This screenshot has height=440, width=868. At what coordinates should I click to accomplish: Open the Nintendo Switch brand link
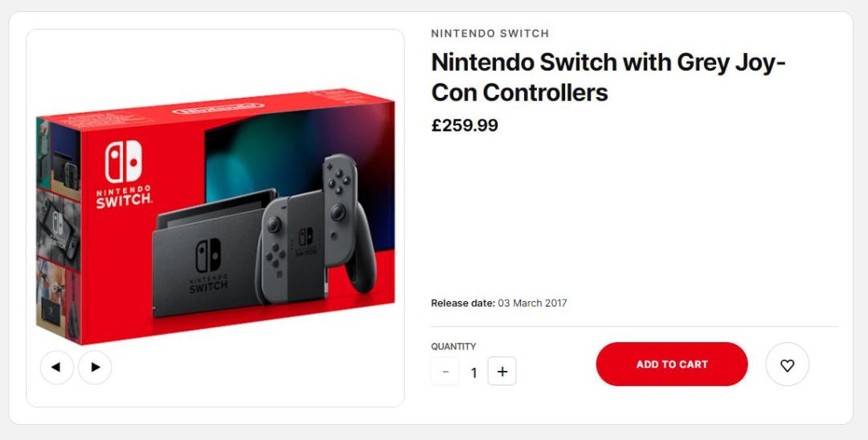[x=489, y=34]
